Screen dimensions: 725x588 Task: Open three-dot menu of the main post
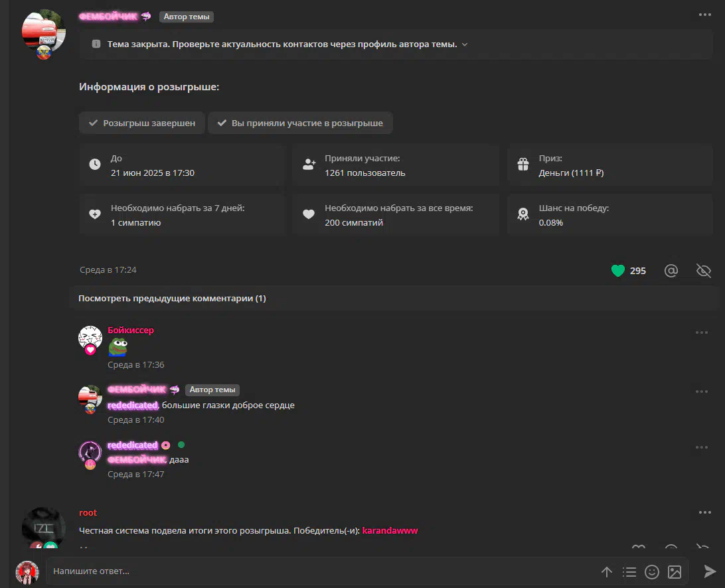click(704, 15)
